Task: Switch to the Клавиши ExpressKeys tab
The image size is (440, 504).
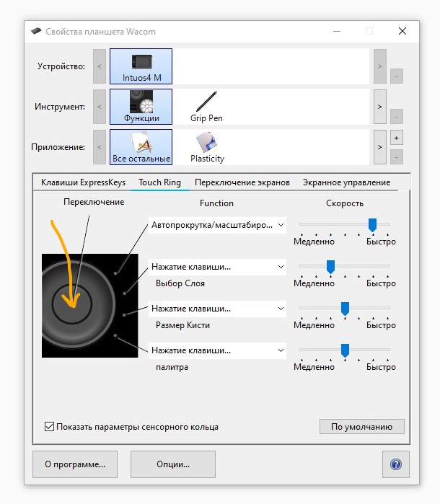Action: click(x=83, y=182)
